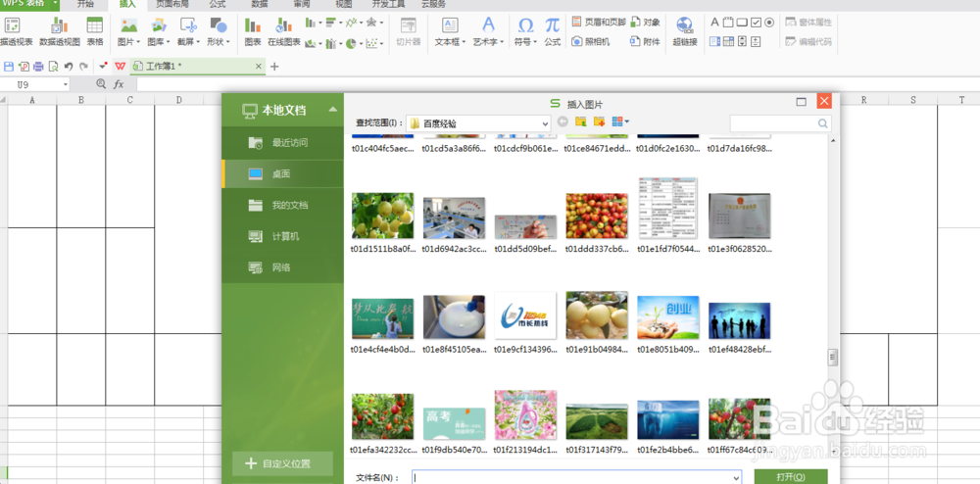Go up one folder level in dialog
Screen dimensions: 980x484
[580, 121]
